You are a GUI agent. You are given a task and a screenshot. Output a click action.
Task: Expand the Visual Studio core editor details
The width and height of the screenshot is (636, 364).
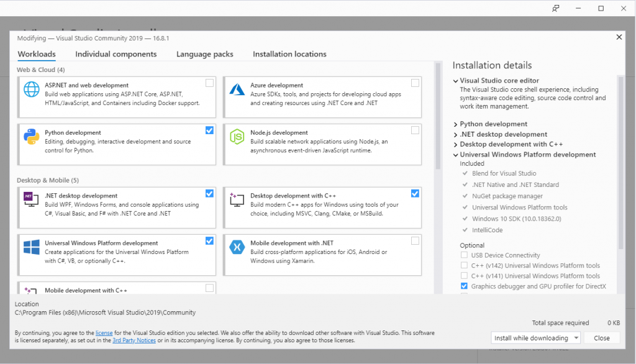(x=455, y=80)
